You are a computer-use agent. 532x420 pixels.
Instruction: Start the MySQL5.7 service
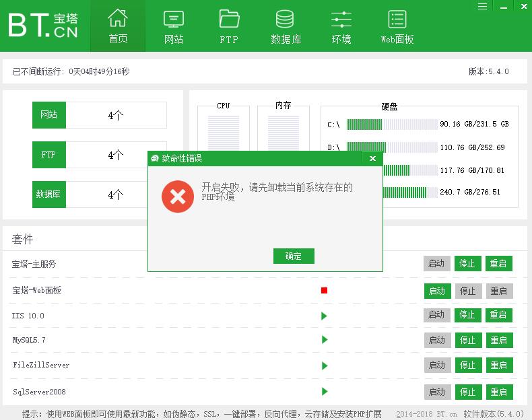pos(437,340)
